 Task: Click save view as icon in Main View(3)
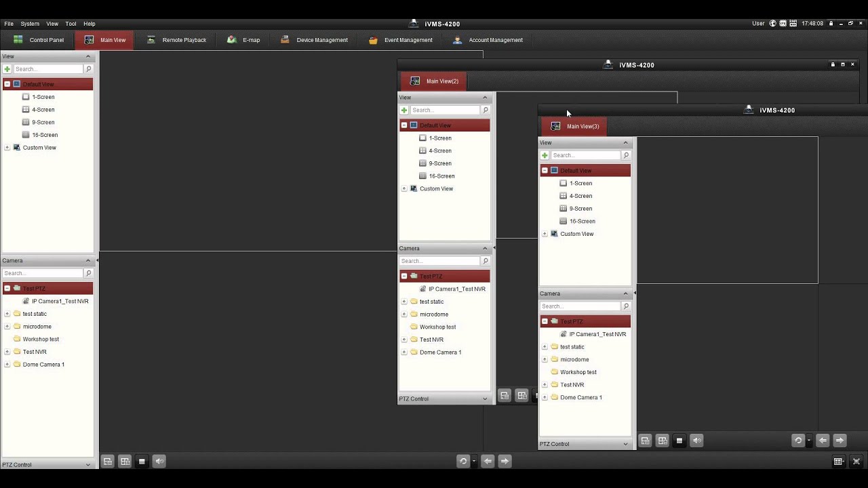coord(663,441)
